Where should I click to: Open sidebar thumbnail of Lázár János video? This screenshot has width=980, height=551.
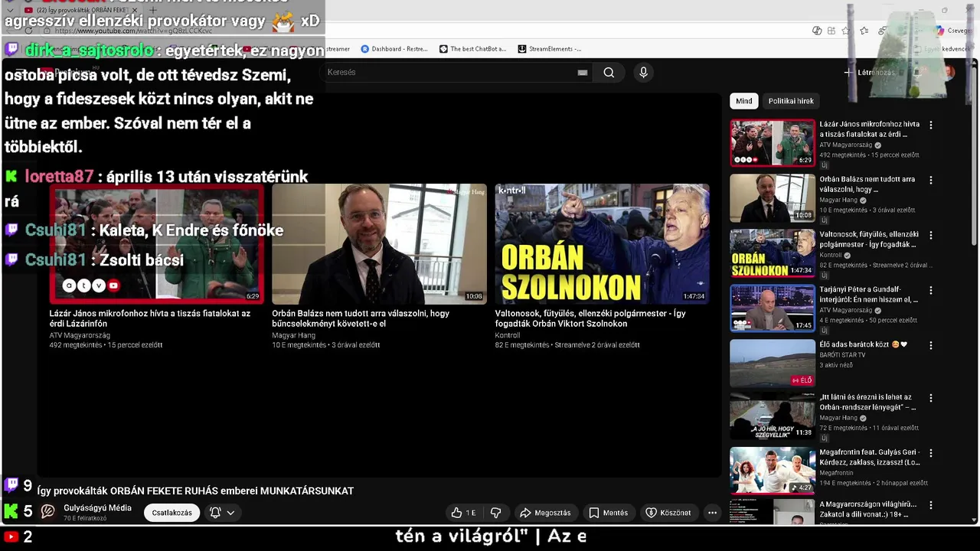coord(773,142)
